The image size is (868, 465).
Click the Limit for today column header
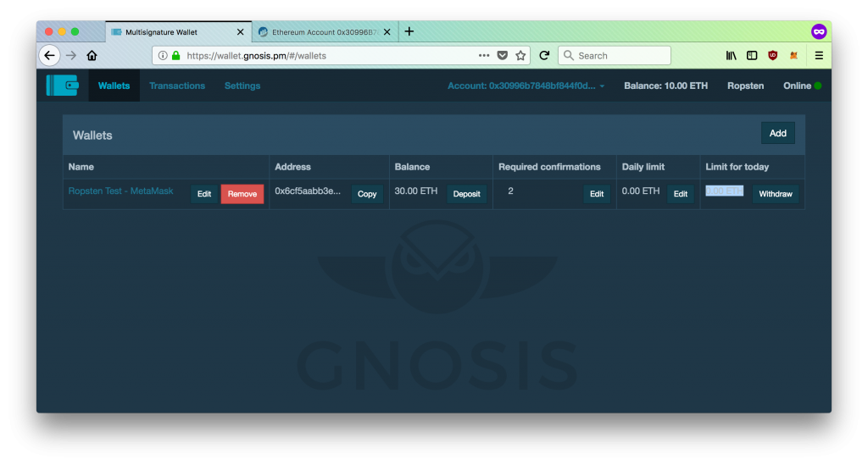pos(737,167)
